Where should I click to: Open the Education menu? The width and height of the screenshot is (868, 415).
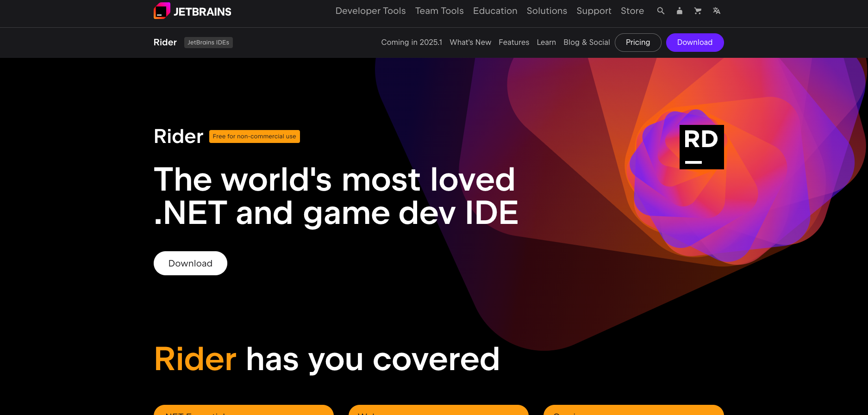point(495,11)
